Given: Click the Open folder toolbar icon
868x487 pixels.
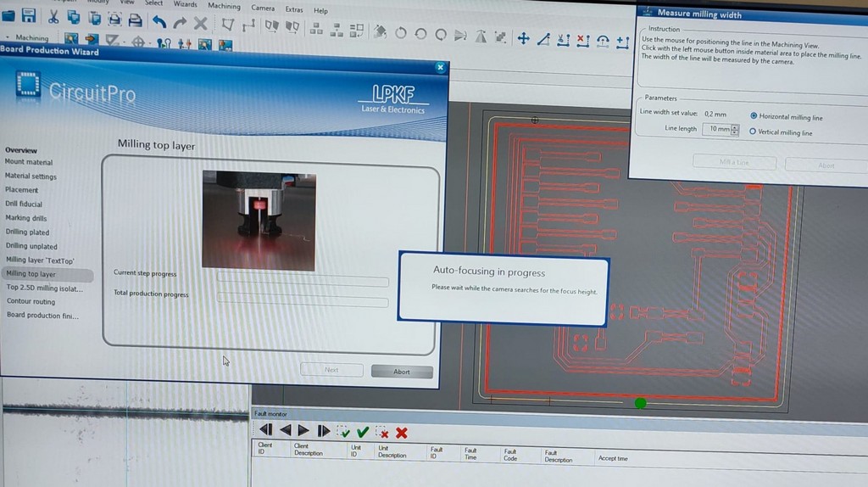Looking at the screenshot, I should click(x=8, y=15).
